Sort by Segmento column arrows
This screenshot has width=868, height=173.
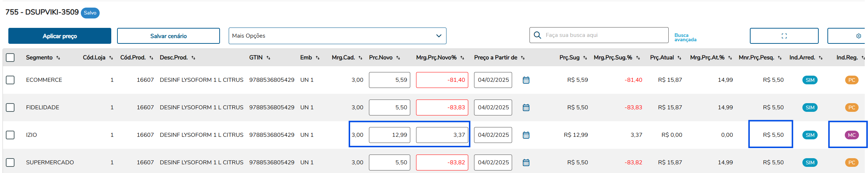tap(58, 58)
